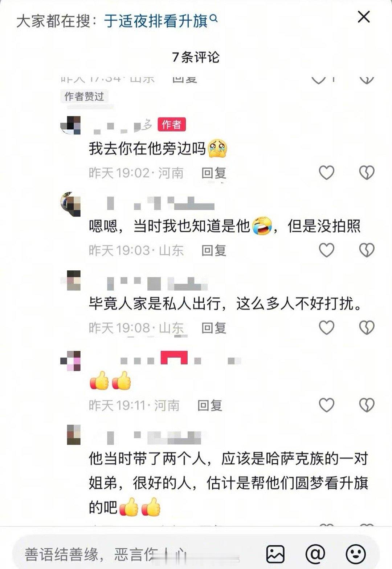Screen dimensions: 392x569
Task: Reply to the 19:11 河南 comment
Action: [x=209, y=405]
